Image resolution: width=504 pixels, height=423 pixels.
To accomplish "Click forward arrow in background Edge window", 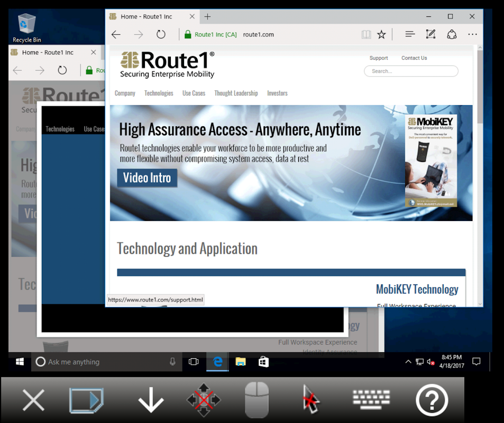I will (x=40, y=70).
